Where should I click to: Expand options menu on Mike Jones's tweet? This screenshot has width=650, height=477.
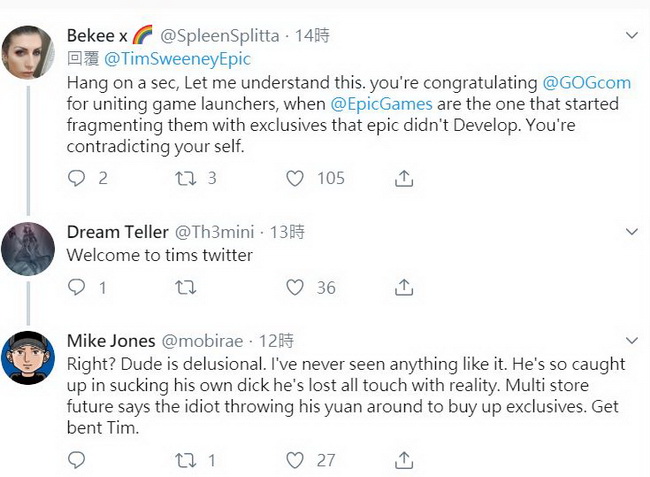[x=631, y=340]
